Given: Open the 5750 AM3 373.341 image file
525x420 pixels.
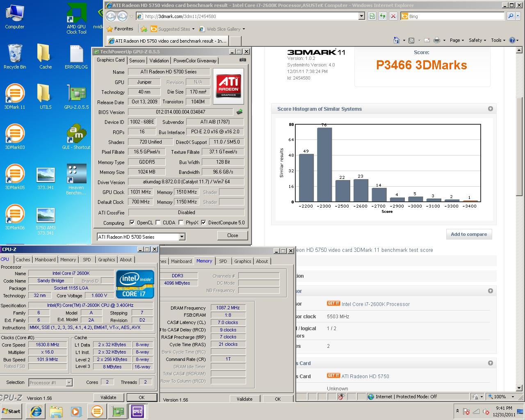Looking at the screenshot, I should (x=46, y=221).
